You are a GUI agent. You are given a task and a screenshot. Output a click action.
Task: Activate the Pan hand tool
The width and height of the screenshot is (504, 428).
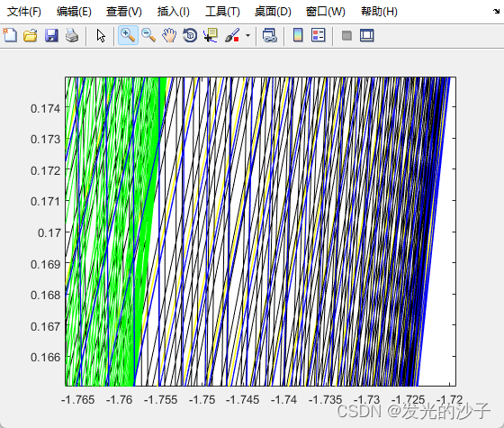tap(169, 35)
